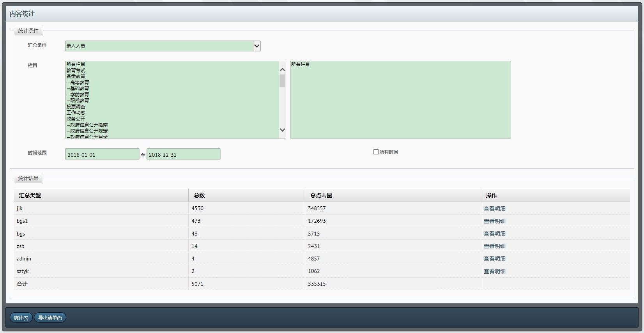Screen dimensions: 644x333
Task: Open 查看明细 for bgs1 row
Action: click(494, 221)
